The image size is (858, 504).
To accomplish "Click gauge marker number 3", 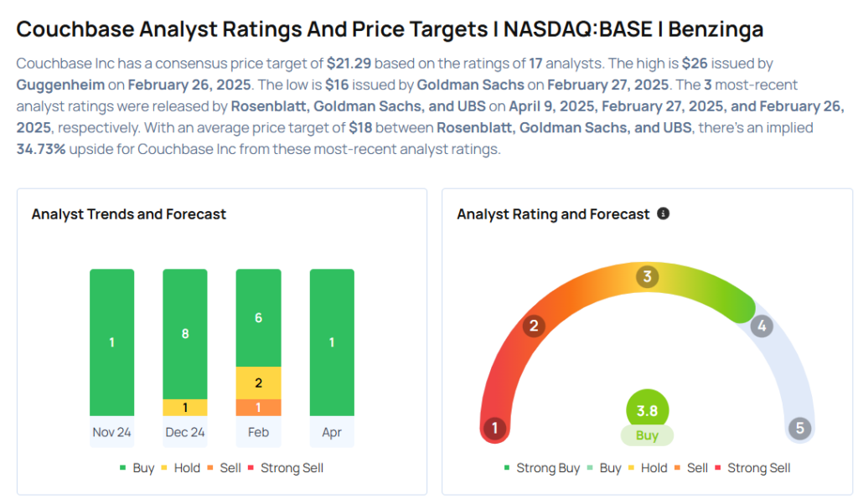I will [647, 276].
